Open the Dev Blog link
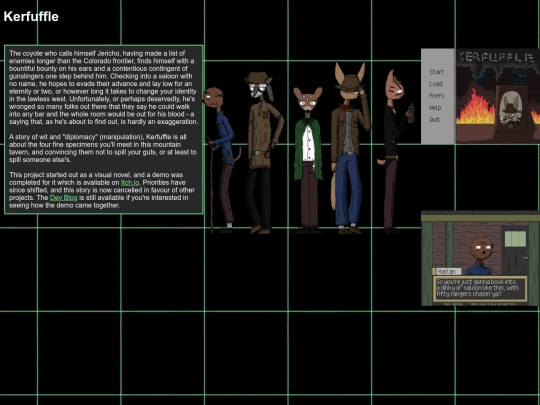The width and height of the screenshot is (540, 405). [64, 198]
